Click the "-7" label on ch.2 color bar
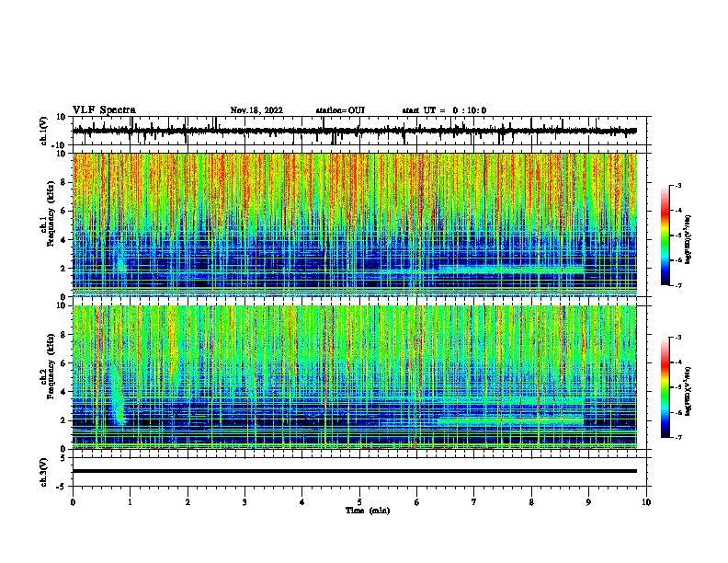The image size is (728, 563). point(677,437)
